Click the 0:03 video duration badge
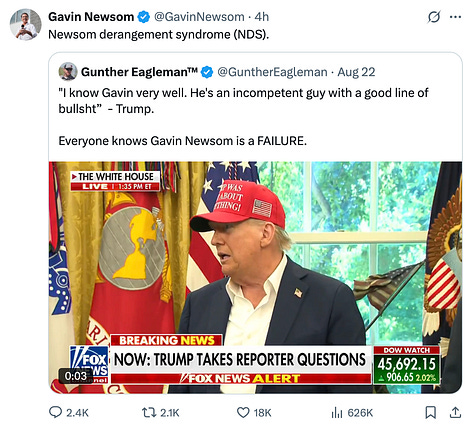 click(x=76, y=376)
